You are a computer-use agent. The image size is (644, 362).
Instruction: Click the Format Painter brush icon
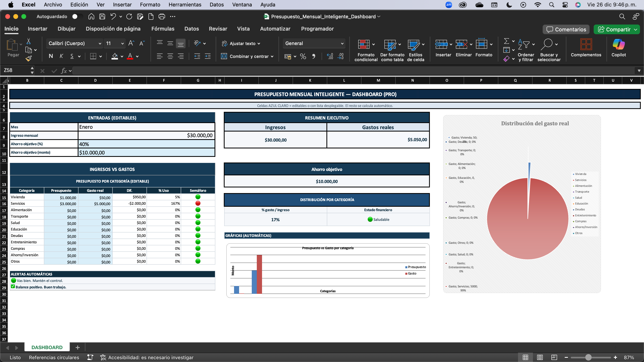(29, 59)
